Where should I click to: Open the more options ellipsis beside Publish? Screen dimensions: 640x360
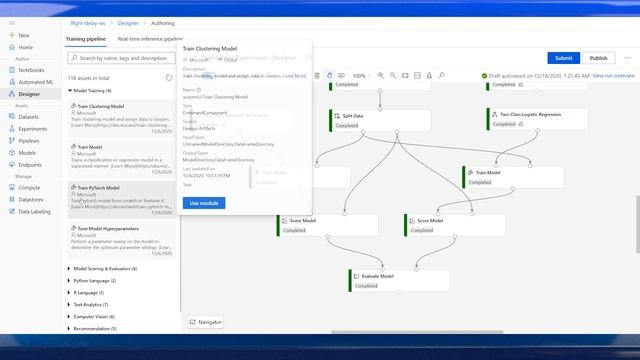(x=628, y=58)
